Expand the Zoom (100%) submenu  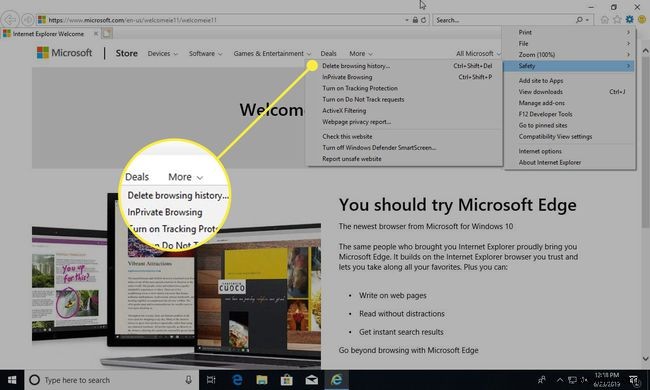(x=568, y=55)
